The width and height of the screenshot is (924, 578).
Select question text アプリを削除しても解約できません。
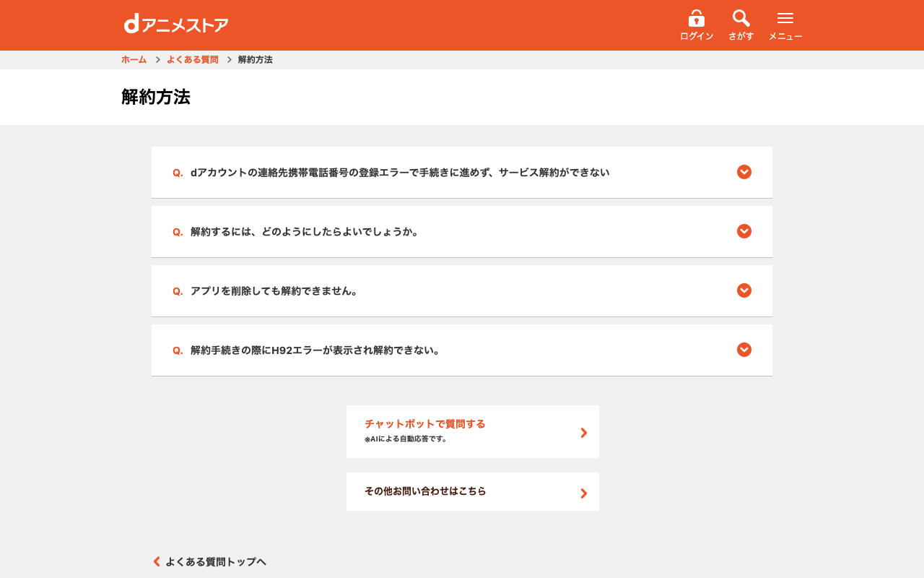[x=275, y=291]
